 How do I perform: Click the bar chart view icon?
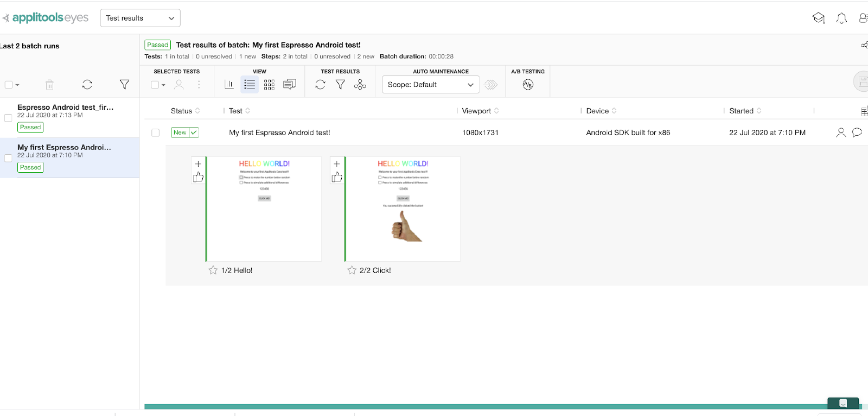pyautogui.click(x=229, y=85)
